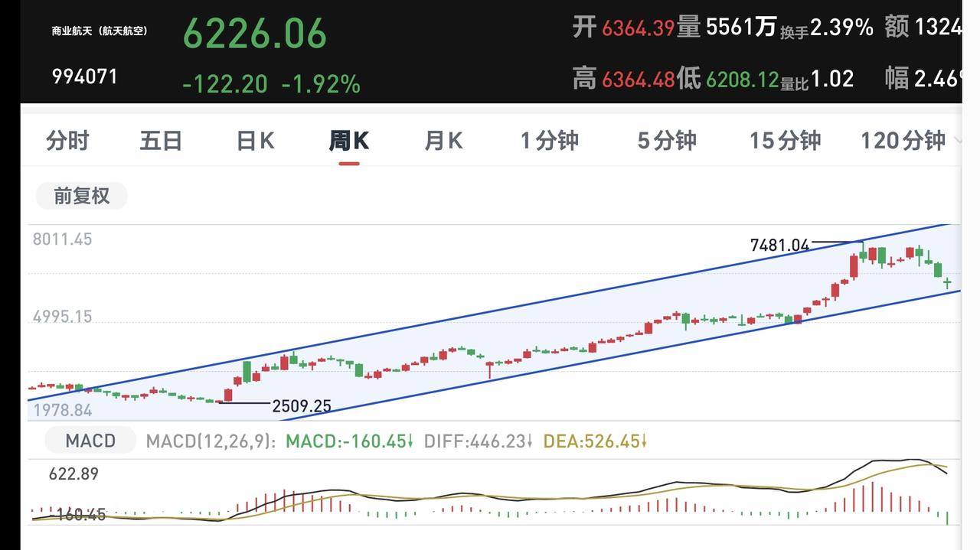Screen dimensions: 980x550
Task: Click the 2509.25 low price marker
Action: coord(302,406)
